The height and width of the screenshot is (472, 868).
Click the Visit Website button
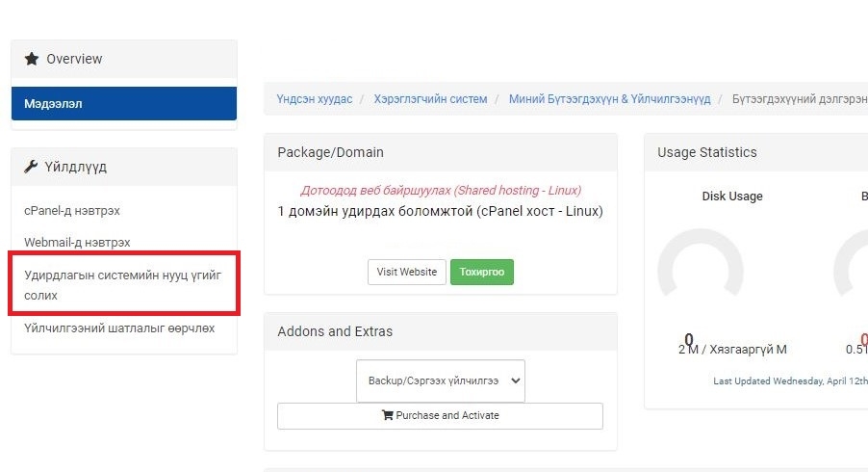pyautogui.click(x=407, y=272)
